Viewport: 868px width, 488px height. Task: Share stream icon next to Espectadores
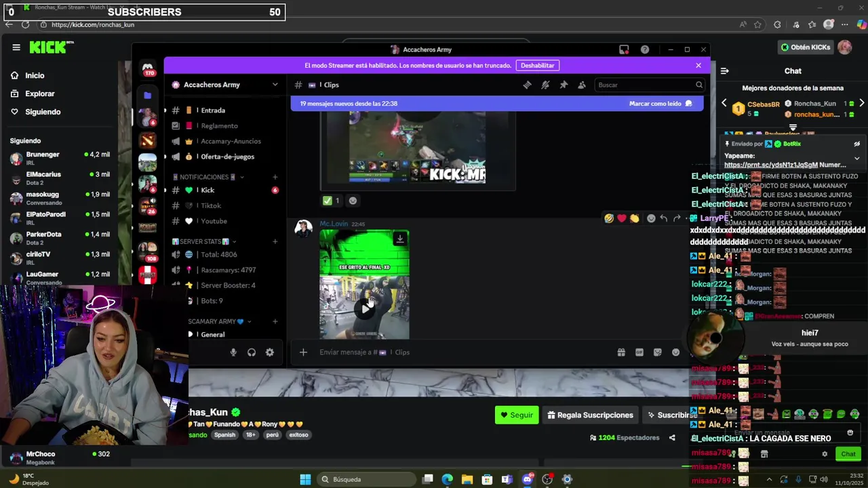[x=672, y=438]
